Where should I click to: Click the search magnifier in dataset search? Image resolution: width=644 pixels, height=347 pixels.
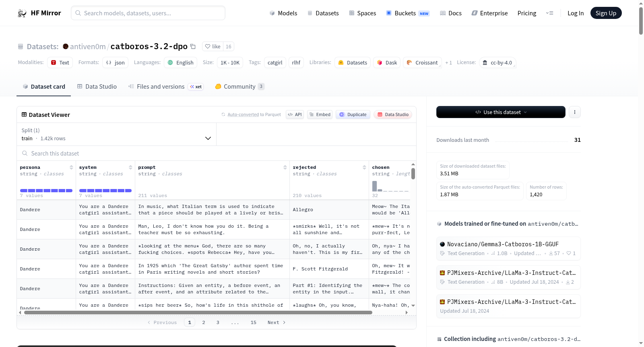click(25, 154)
